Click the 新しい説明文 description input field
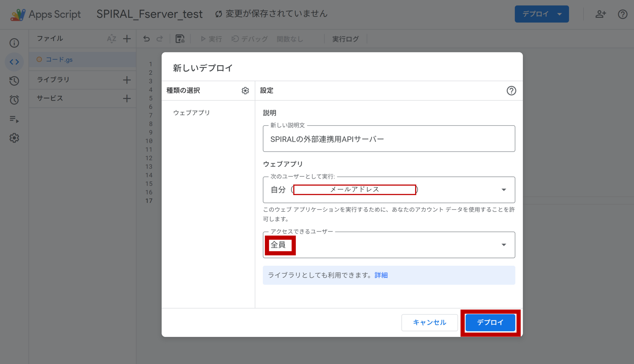Image resolution: width=634 pixels, height=364 pixels. pyautogui.click(x=389, y=139)
